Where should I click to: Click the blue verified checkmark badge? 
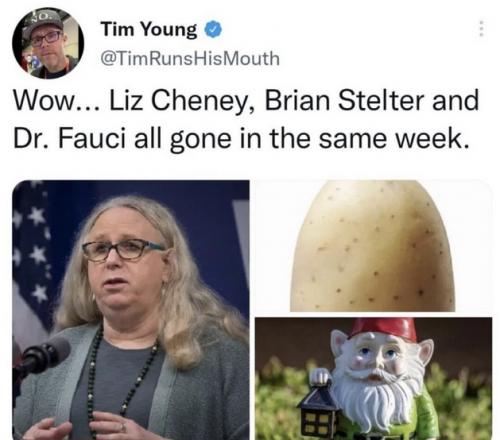213,29
